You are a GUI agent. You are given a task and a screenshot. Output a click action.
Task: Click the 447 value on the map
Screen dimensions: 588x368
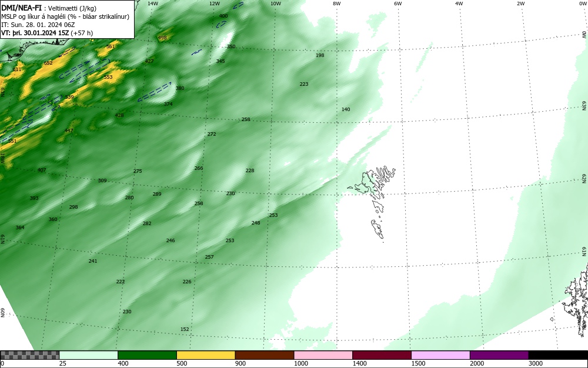(x=69, y=131)
